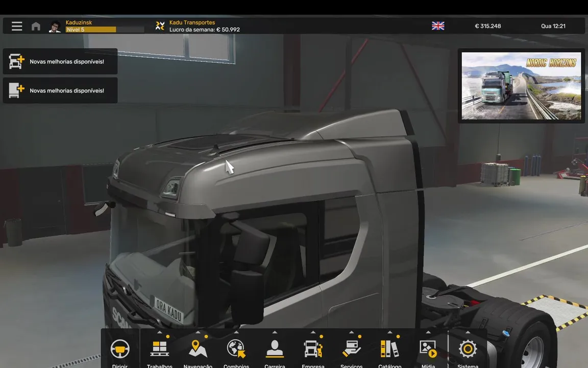
Task: Change language via UK flag icon
Action: (437, 26)
